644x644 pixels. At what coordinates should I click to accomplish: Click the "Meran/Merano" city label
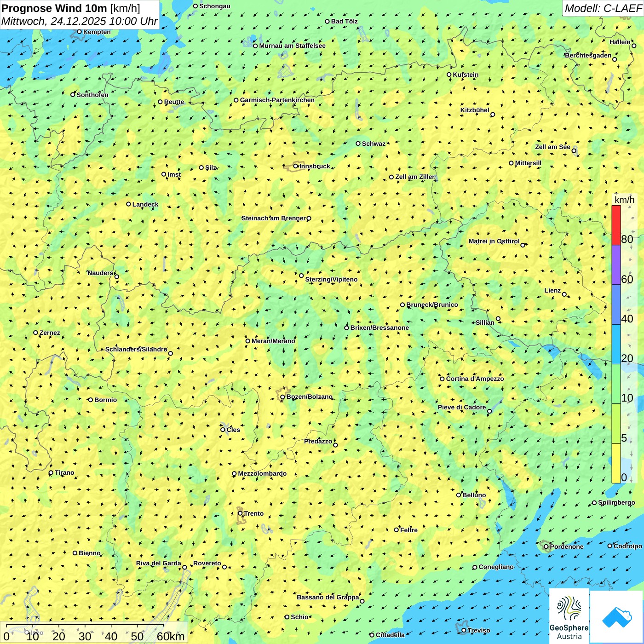click(x=273, y=341)
